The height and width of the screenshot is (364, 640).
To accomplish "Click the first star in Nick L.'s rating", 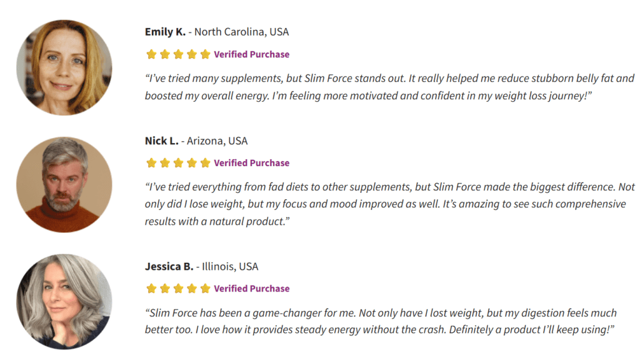I will (x=151, y=163).
